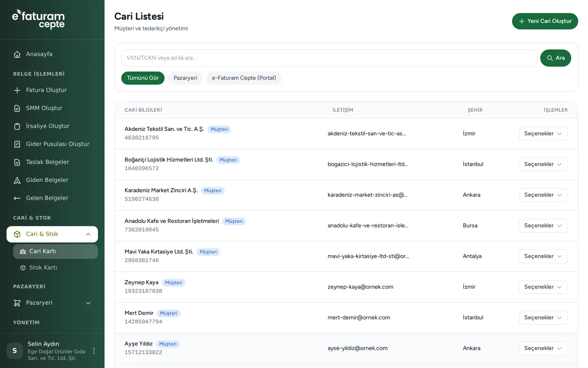Open Seçenekler dropdown for Karadeniz Market Zinciri
Viewport: 588px width, 368px height.
[543, 195]
